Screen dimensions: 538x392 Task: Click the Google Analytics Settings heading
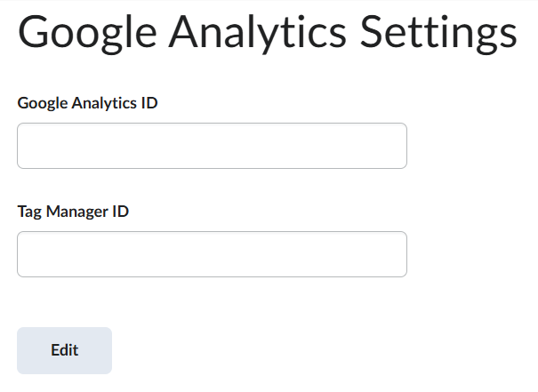[x=267, y=35]
